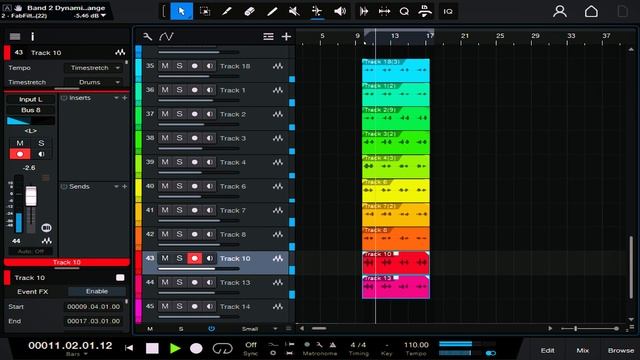Click Track 10 color swatch
640x360 pixels.
point(138,262)
